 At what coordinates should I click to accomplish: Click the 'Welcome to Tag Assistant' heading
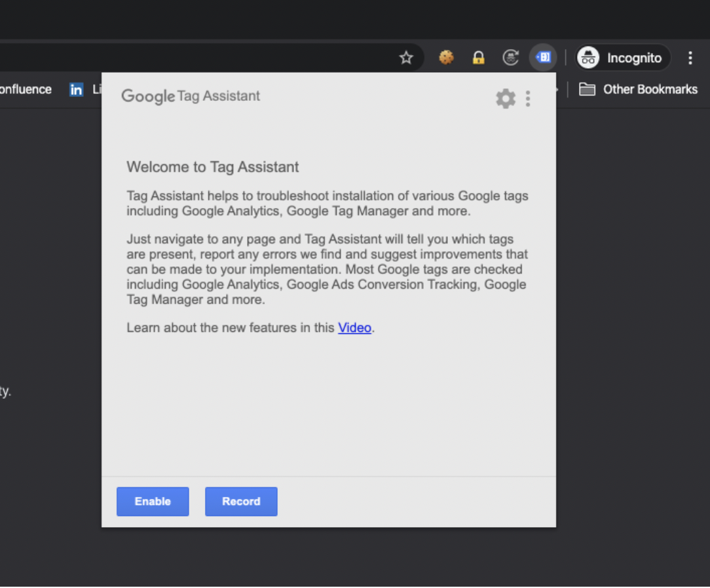tap(212, 167)
